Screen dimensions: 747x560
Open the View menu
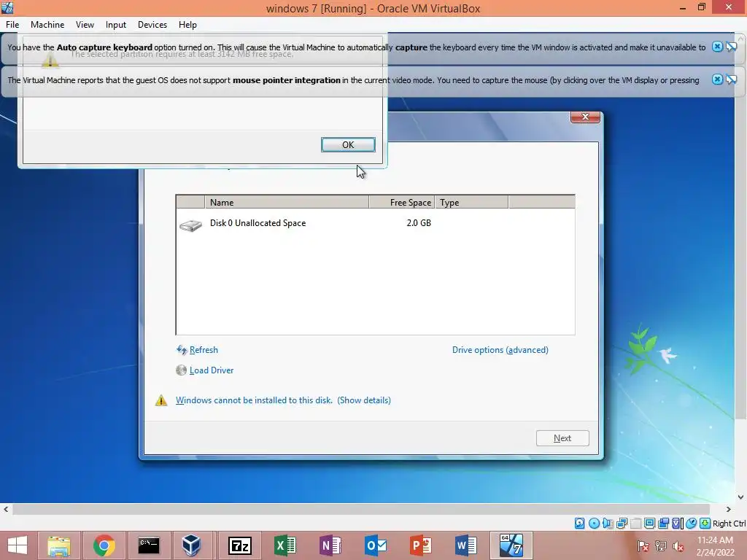85,25
